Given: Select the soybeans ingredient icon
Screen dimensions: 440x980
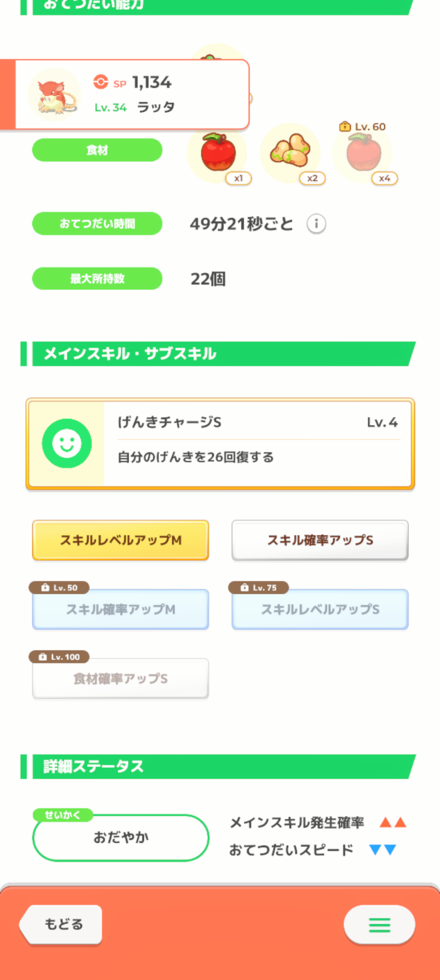Looking at the screenshot, I should [x=290, y=151].
